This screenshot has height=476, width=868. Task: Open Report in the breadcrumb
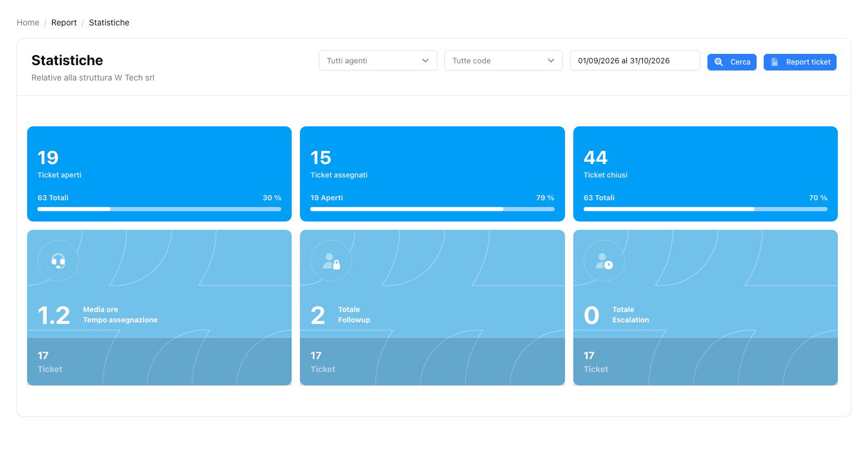64,22
